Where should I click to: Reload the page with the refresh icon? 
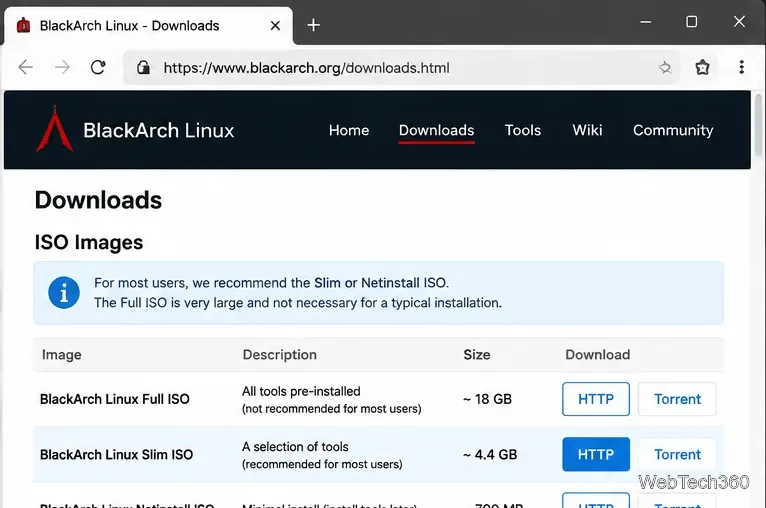pyautogui.click(x=98, y=67)
